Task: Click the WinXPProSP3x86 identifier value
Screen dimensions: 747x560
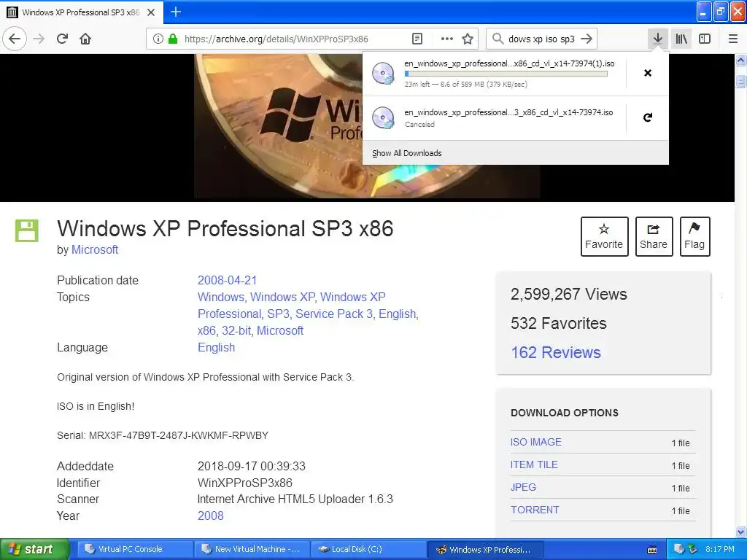Action: point(245,483)
